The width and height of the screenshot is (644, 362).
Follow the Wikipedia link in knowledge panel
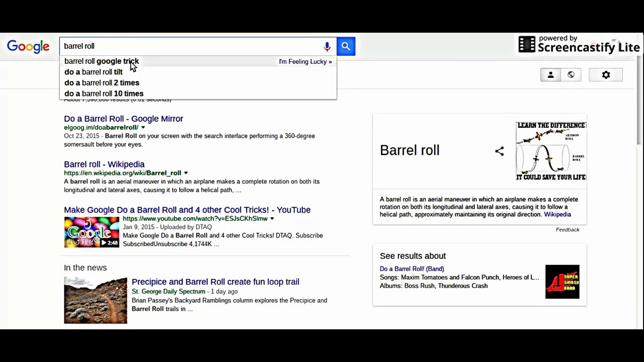tap(557, 215)
